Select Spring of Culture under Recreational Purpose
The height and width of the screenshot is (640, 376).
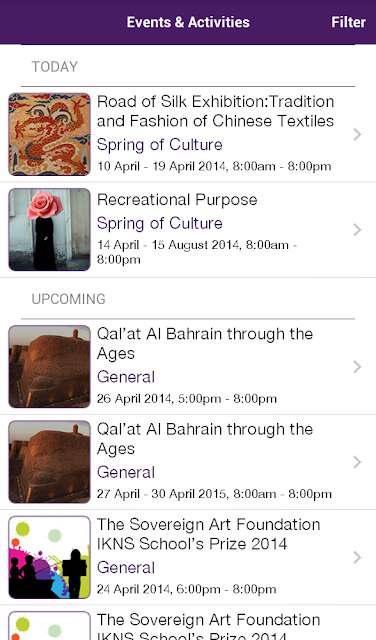160,223
